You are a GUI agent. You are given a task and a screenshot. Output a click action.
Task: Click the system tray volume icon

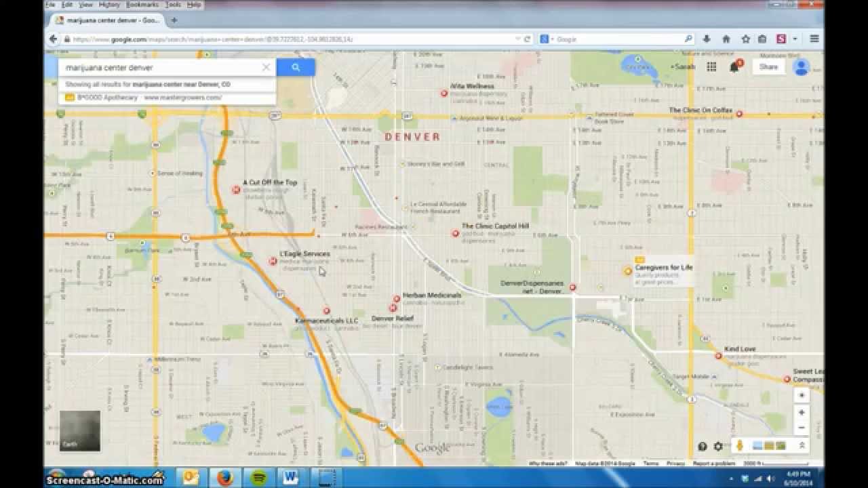(771, 478)
